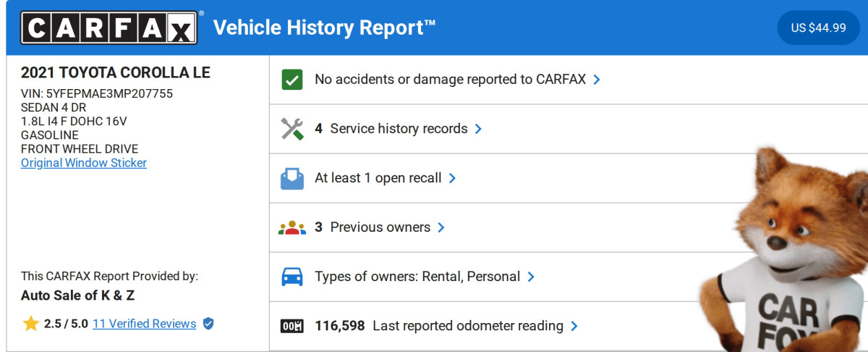Click the previous owners people icon
Screen dimensions: 868x352
pyautogui.click(x=292, y=227)
